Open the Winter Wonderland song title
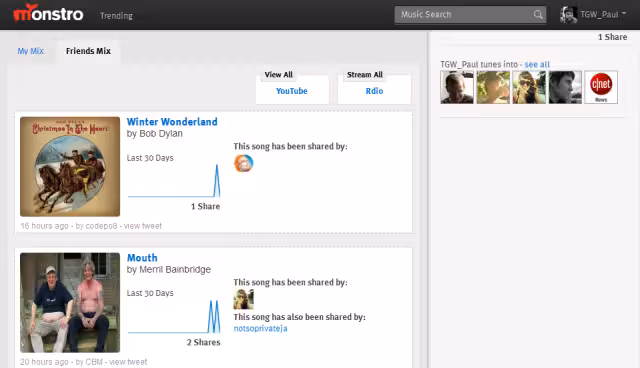 (172, 122)
